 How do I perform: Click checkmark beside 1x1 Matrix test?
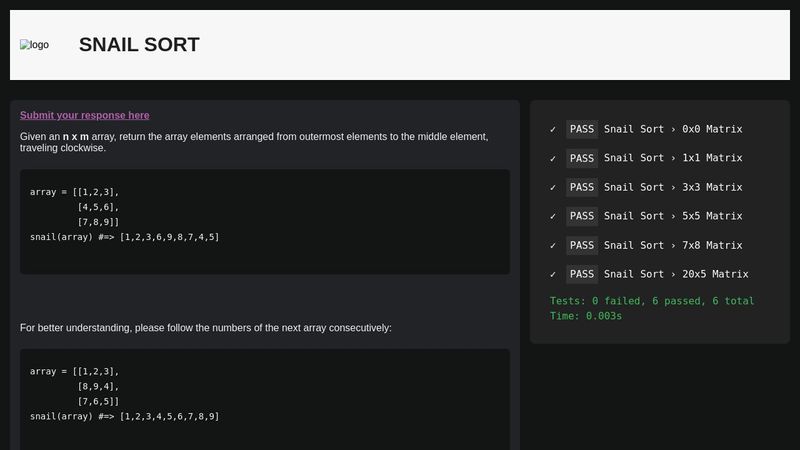[x=553, y=158]
